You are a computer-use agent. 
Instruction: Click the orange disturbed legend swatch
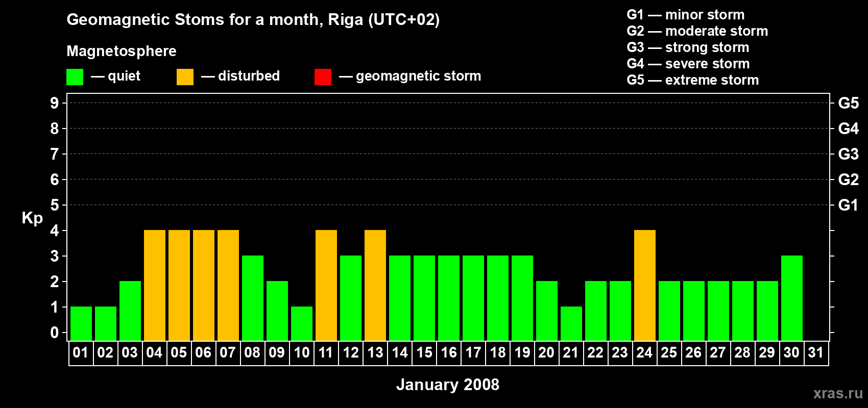pos(185,77)
